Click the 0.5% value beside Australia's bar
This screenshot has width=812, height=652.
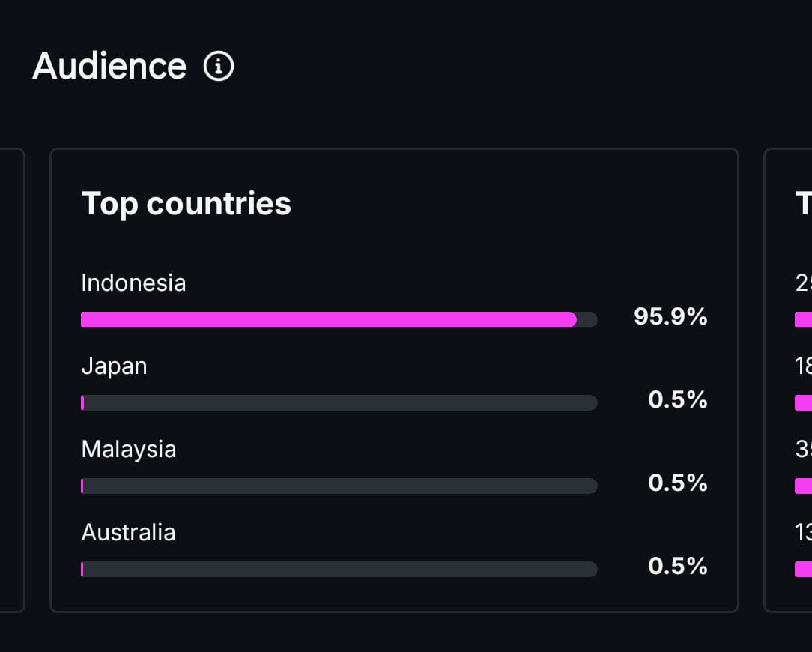tap(677, 567)
